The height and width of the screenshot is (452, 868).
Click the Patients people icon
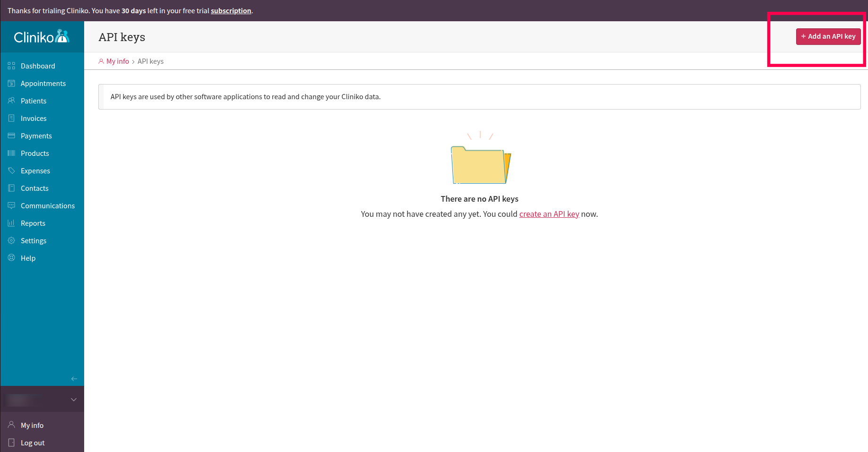click(11, 101)
